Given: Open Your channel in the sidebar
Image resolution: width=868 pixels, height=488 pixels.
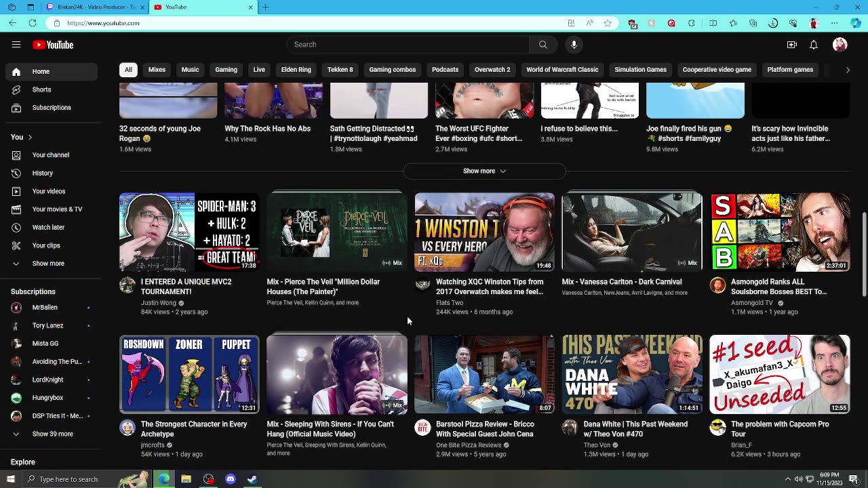Looking at the screenshot, I should (x=52, y=155).
